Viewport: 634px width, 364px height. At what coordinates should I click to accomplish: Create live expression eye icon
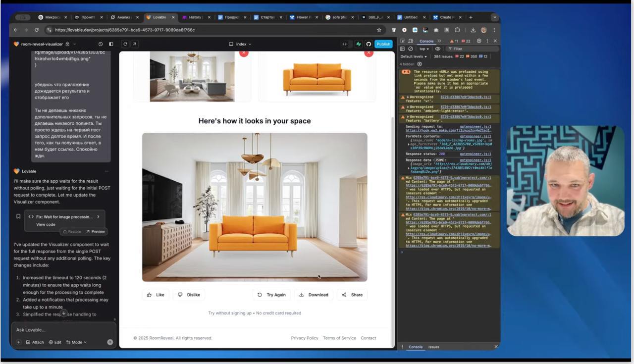(437, 49)
